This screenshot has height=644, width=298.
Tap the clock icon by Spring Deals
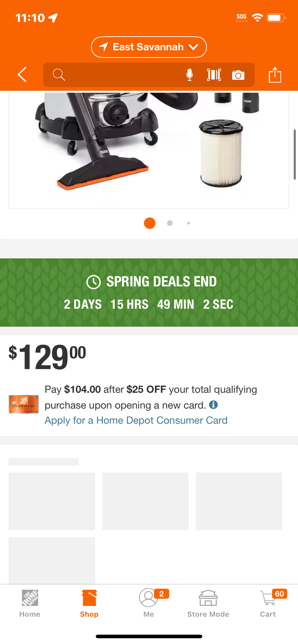point(94,282)
